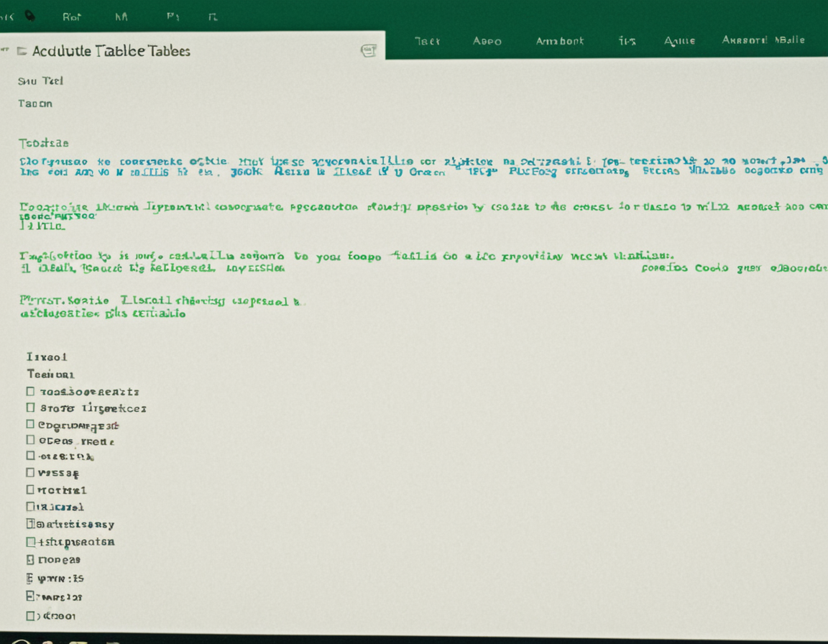This screenshot has width=828, height=644.
Task: Click the small toolbar icon labeled "P"
Action: (x=172, y=16)
